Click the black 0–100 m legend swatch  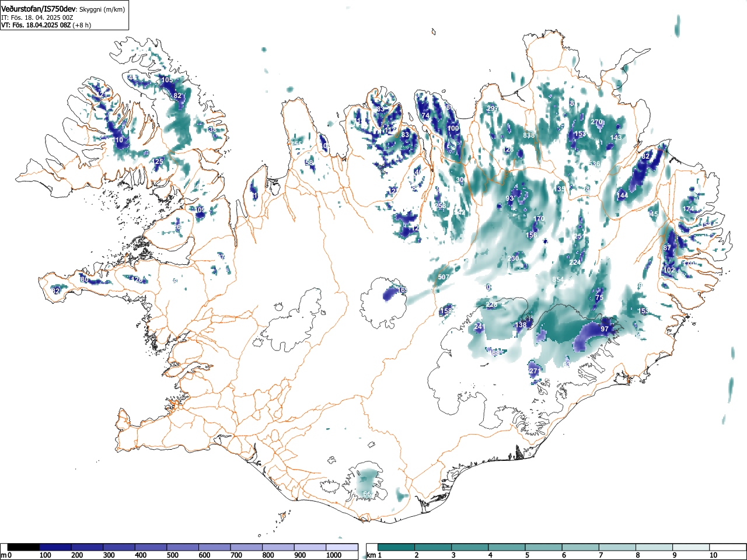(24, 547)
